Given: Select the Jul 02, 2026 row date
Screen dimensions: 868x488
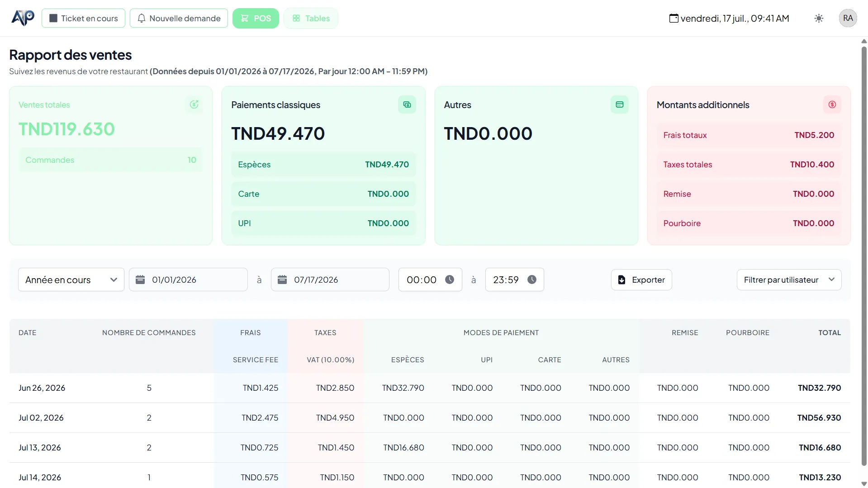Looking at the screenshot, I should pos(41,417).
